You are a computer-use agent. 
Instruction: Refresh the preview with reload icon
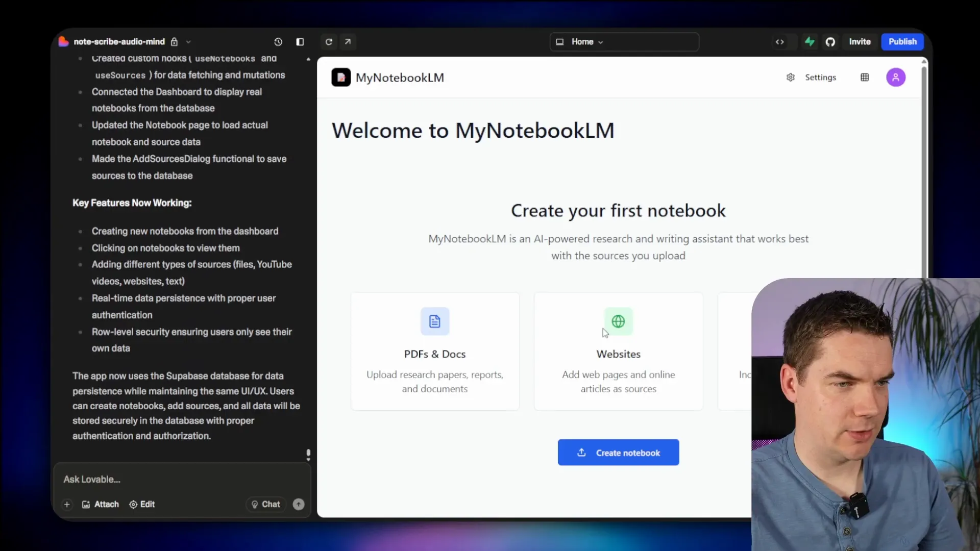point(329,42)
